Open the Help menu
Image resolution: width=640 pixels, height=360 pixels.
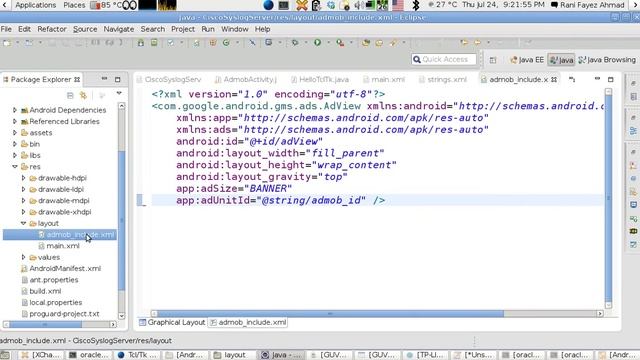pyautogui.click(x=262, y=29)
